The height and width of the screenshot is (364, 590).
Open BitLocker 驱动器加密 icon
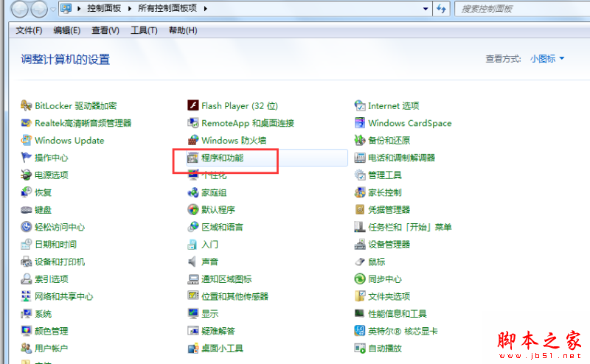click(x=26, y=105)
